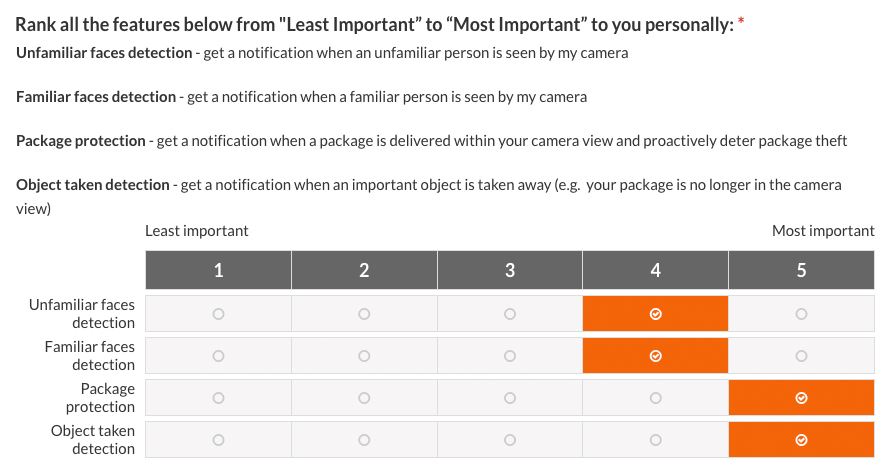
Task: Rate Object taken detection as 4
Action: tap(655, 440)
